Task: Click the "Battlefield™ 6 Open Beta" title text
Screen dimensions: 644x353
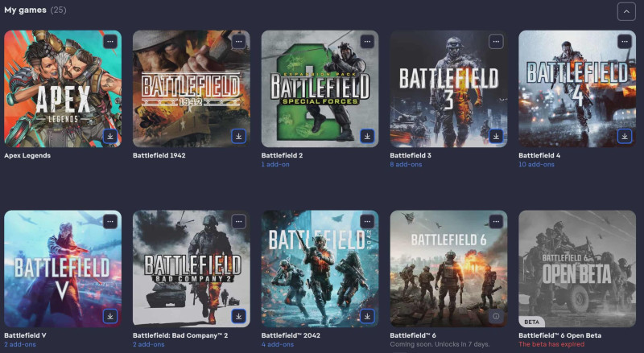Action: coord(559,335)
